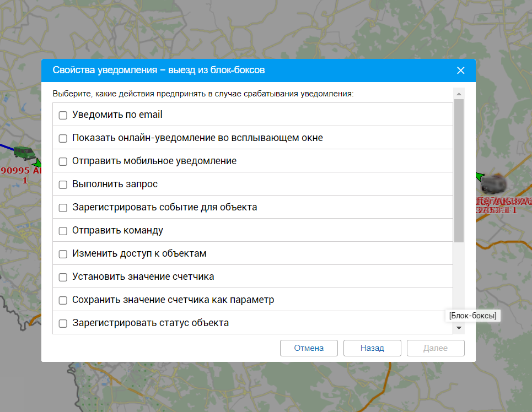This screenshot has width=532, height=412.
Task: Click the 'Отмена' button
Action: (x=309, y=348)
